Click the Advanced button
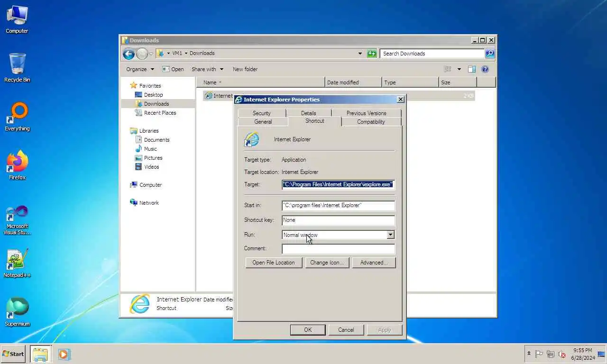The height and width of the screenshot is (364, 607). click(374, 263)
